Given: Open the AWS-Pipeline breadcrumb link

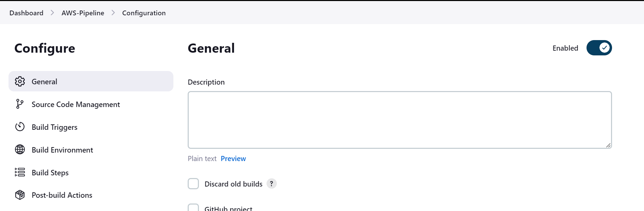Looking at the screenshot, I should [x=83, y=13].
